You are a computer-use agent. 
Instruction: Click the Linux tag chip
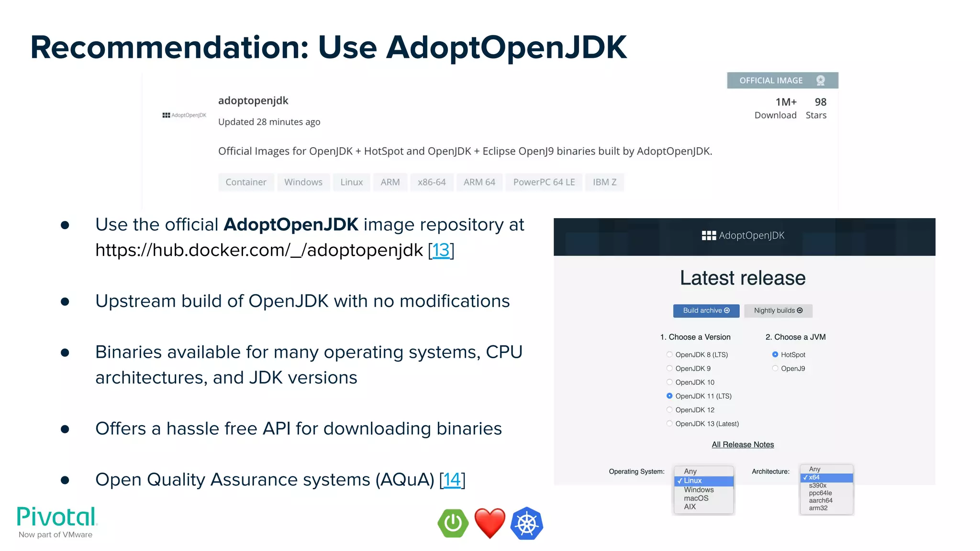(352, 182)
